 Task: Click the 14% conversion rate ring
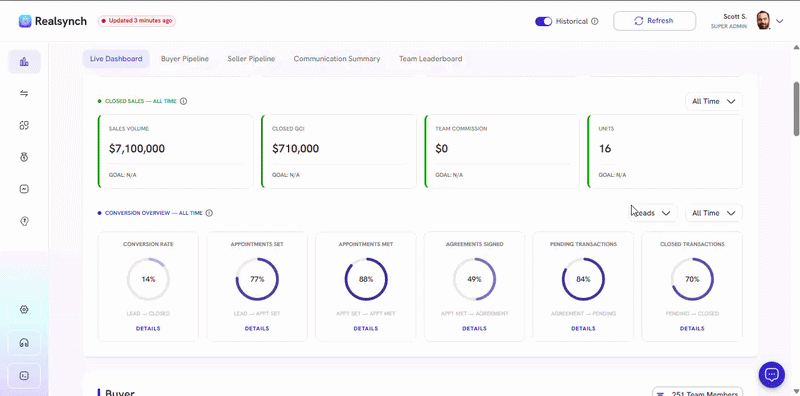(x=148, y=279)
